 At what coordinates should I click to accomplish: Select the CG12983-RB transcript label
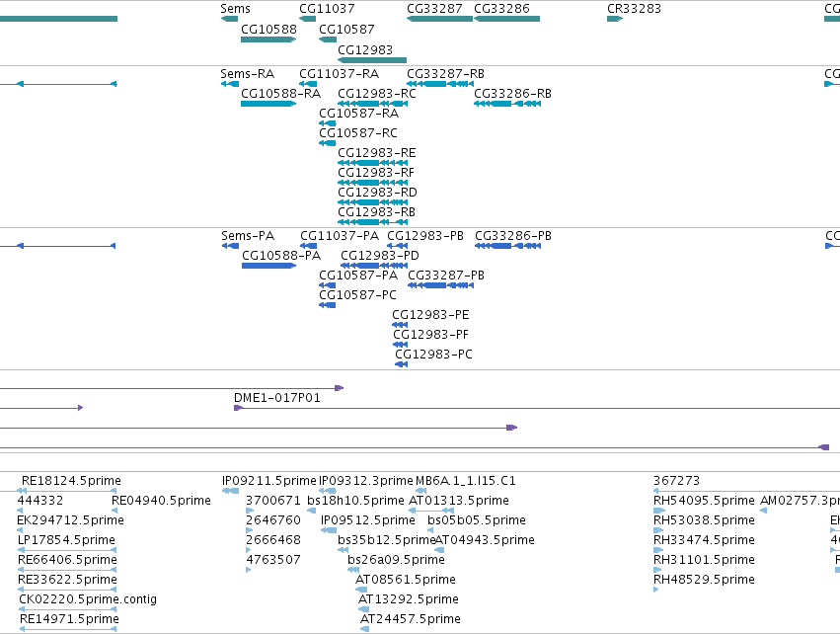(x=377, y=211)
